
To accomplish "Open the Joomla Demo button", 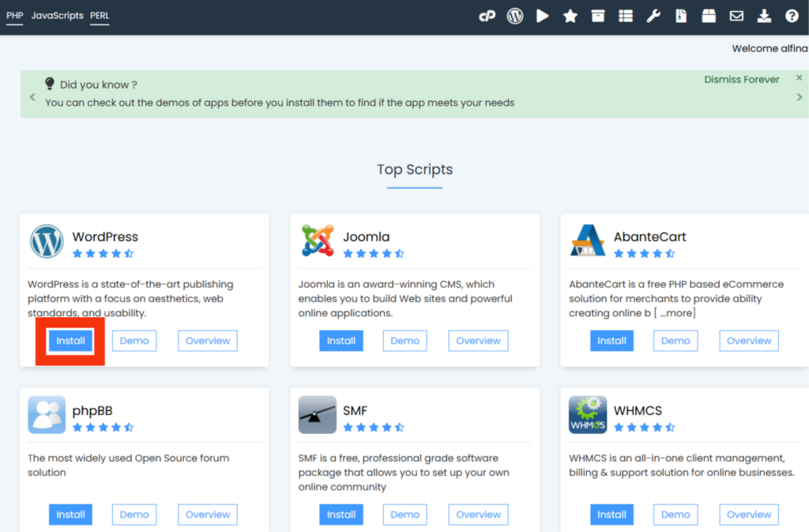I will [404, 341].
